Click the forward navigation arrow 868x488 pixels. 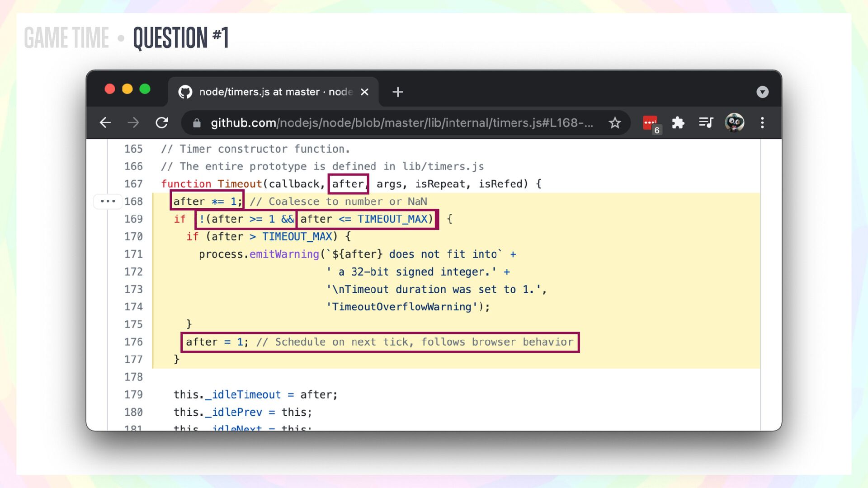coord(133,122)
